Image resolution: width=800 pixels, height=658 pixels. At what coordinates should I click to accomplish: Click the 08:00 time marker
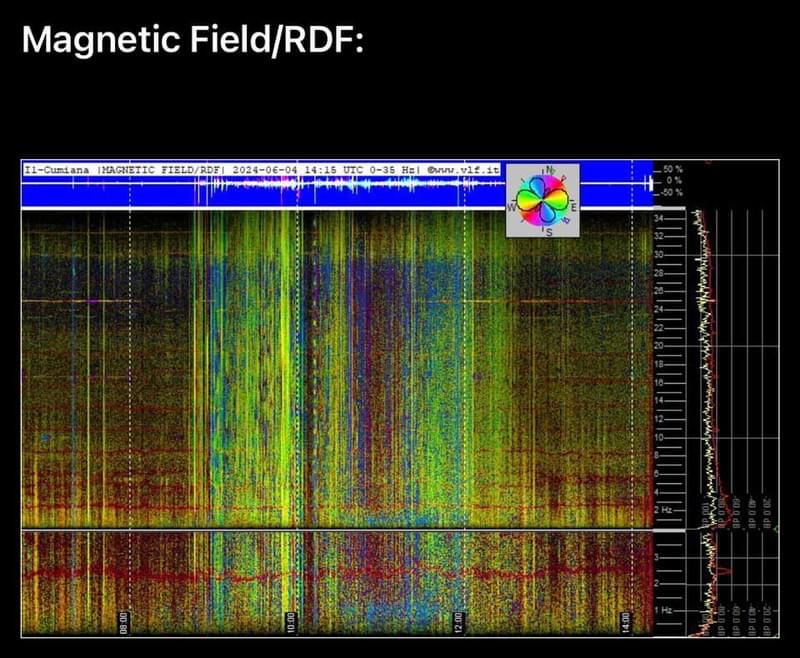124,623
